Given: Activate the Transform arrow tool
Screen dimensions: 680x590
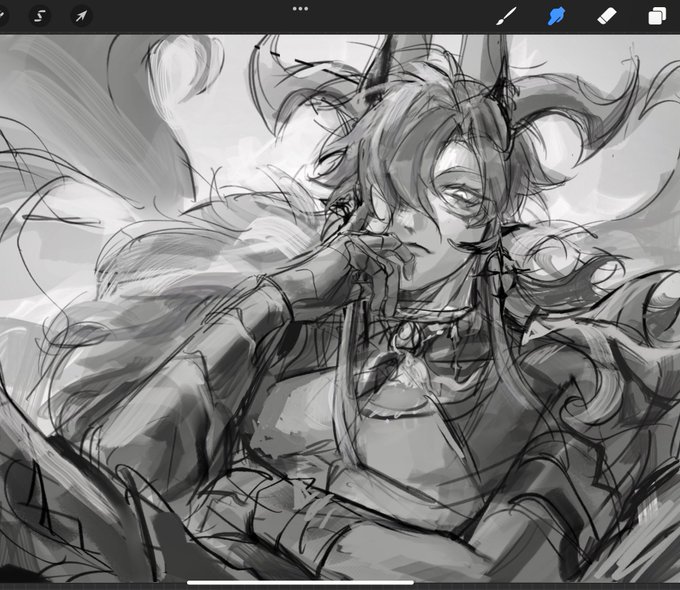Looking at the screenshot, I should 81,16.
